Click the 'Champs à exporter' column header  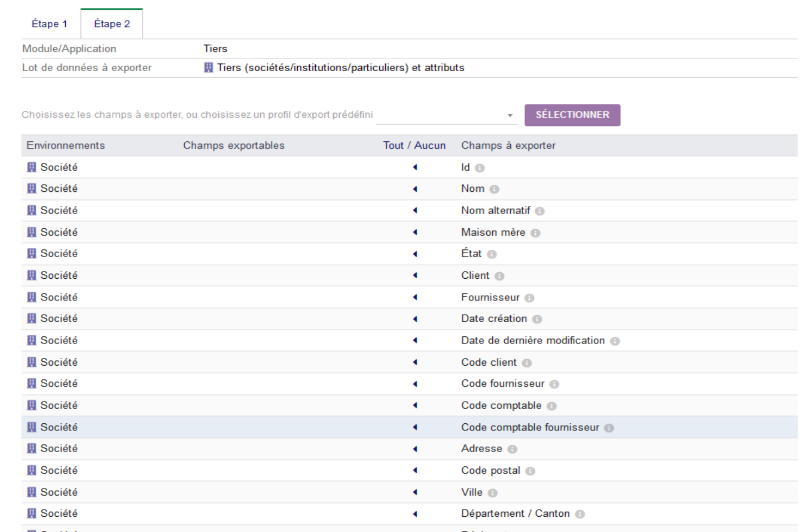point(509,146)
